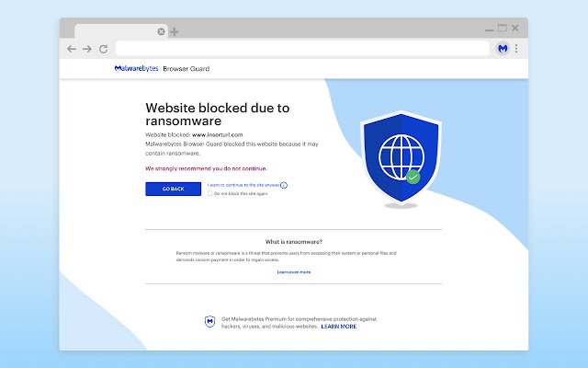Click the browser back arrow

pyautogui.click(x=72, y=49)
